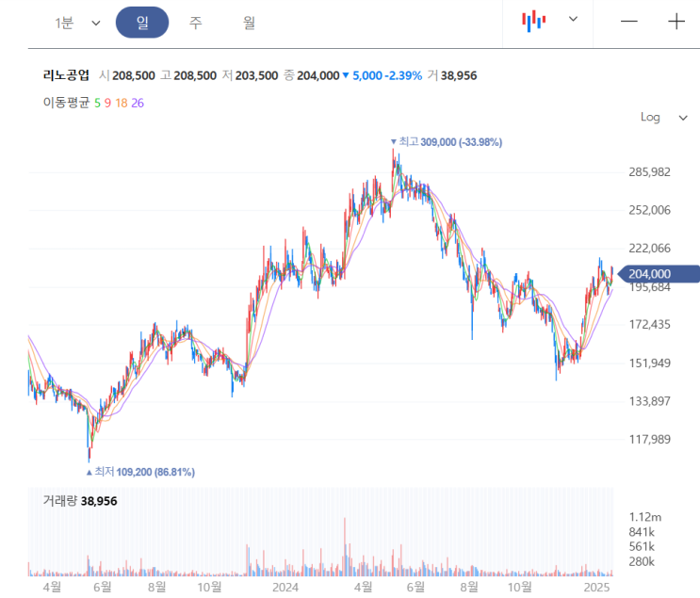Image resolution: width=700 pixels, height=598 pixels.
Task: Open the Log scale dropdown
Action: 663,117
